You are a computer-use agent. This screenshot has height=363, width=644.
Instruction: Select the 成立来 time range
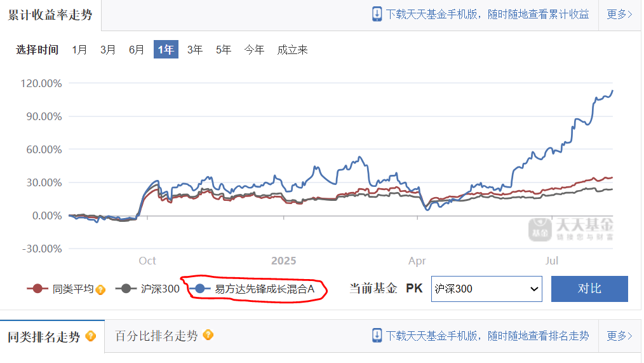coord(292,50)
